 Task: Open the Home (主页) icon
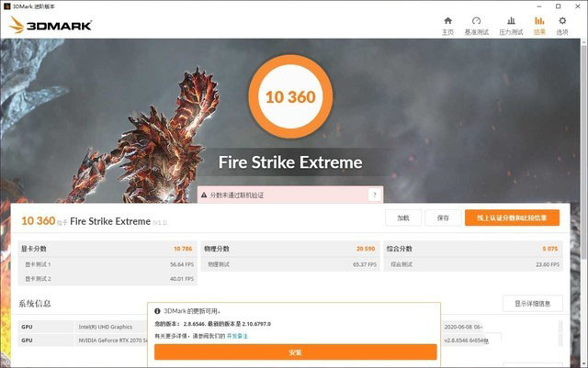pos(447,21)
